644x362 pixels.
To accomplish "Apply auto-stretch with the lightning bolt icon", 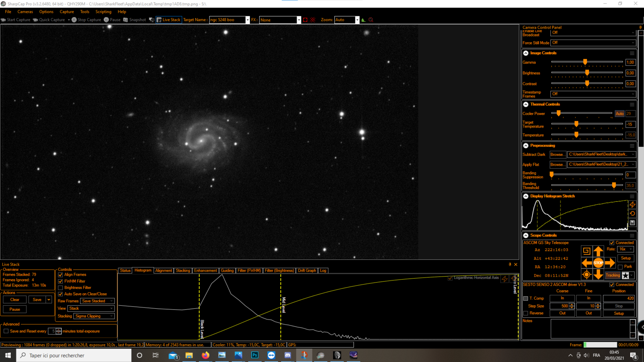I will (632, 205).
